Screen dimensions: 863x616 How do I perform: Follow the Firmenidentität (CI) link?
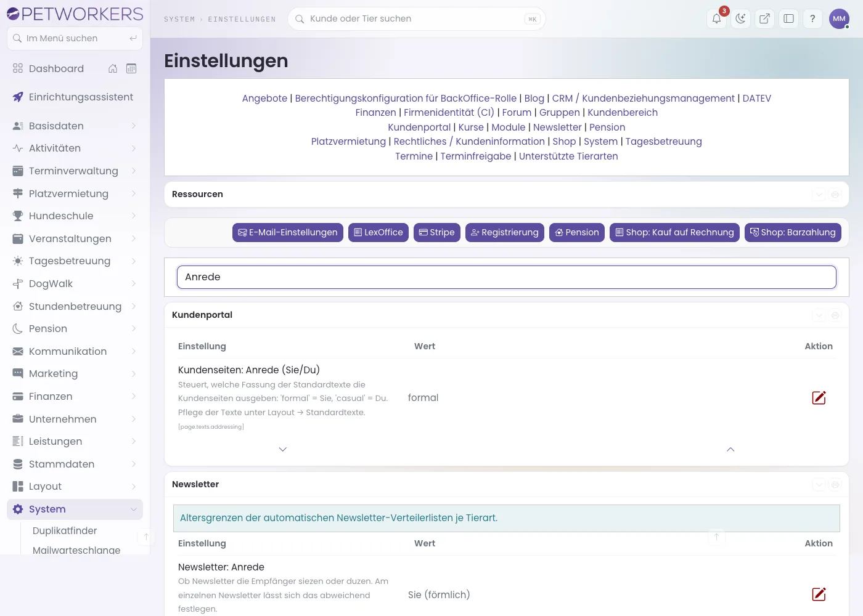point(449,113)
